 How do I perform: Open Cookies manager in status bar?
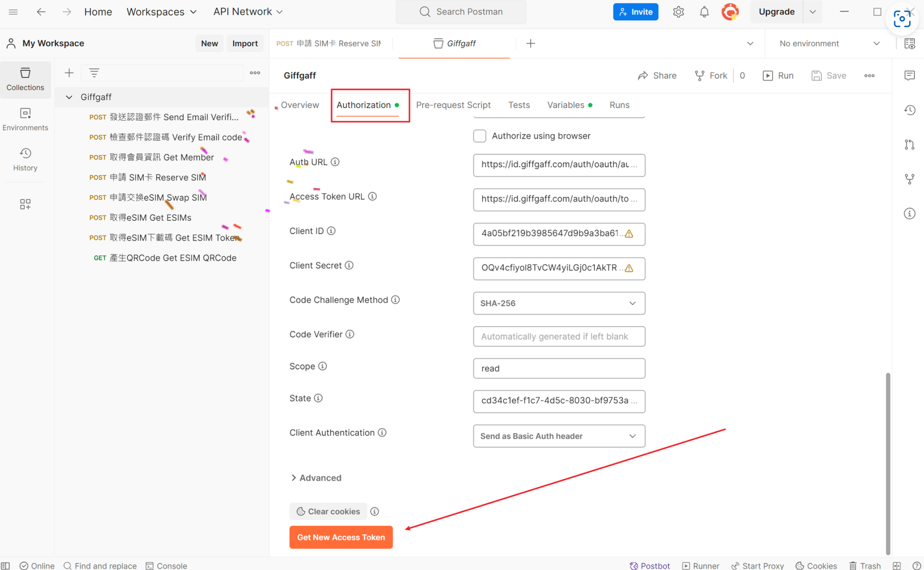click(816, 566)
